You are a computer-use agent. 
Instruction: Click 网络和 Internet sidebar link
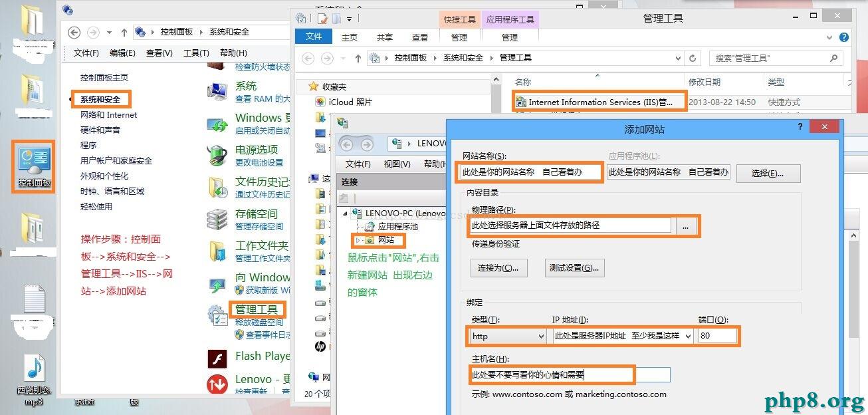coord(109,115)
